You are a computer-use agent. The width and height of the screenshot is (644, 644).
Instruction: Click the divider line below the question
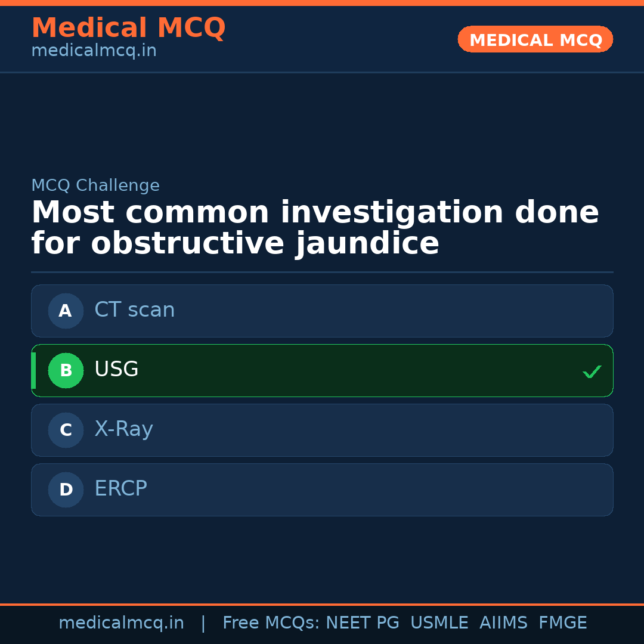(322, 272)
